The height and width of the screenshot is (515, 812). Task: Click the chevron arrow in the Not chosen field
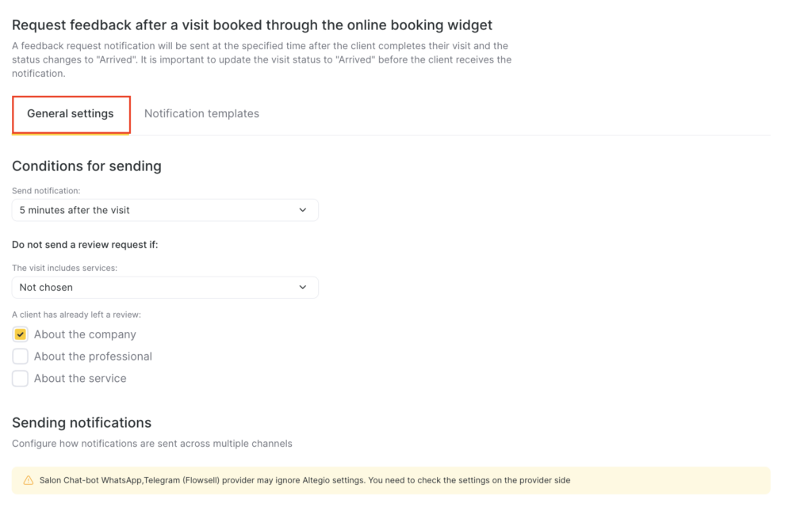coord(303,288)
